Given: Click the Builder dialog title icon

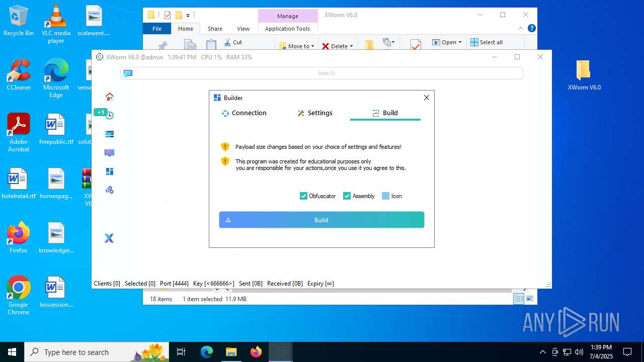Looking at the screenshot, I should (217, 98).
